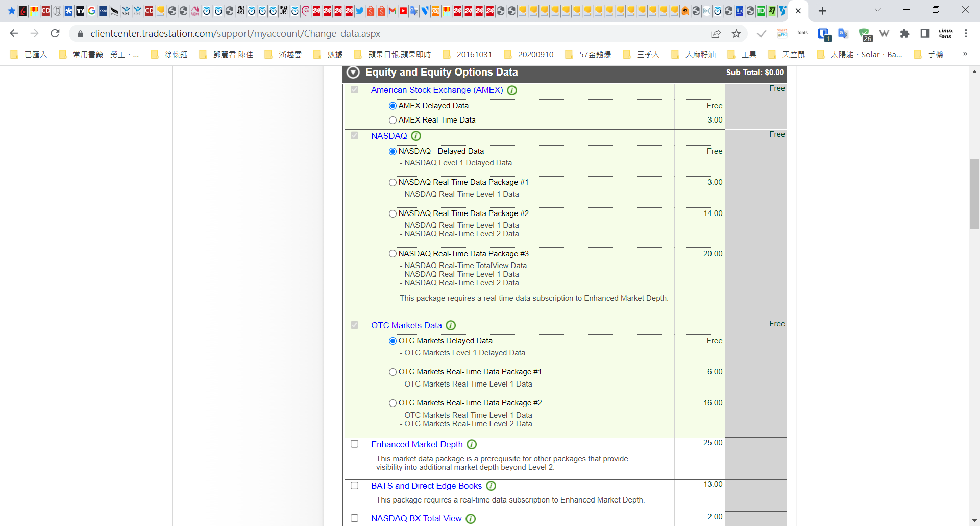Choose NASDAQ Real-Time Data Package #2
This screenshot has height=526, width=980.
393,213
